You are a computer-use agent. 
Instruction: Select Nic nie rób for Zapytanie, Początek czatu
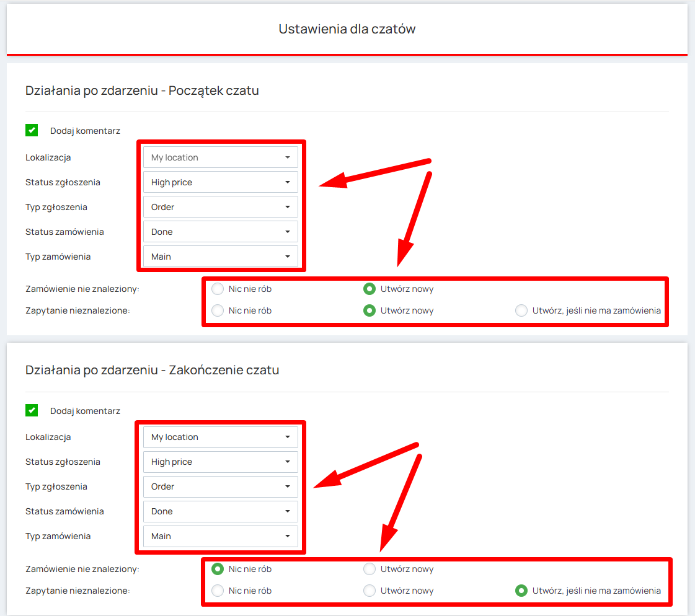(218, 310)
